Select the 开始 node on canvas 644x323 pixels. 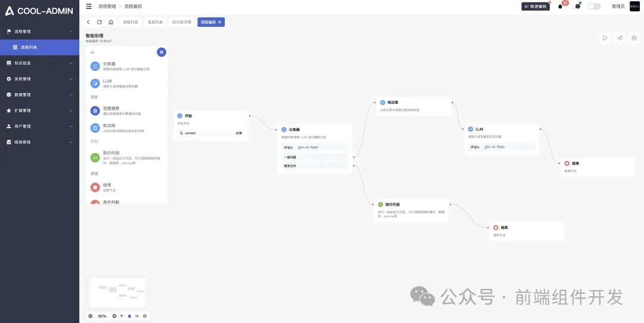coord(211,125)
